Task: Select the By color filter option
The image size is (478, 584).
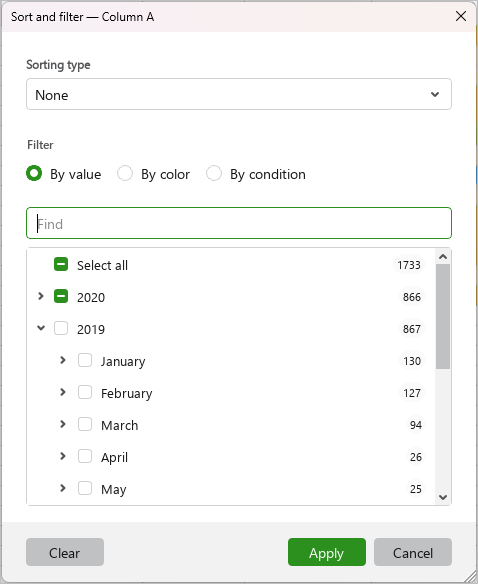Action: pyautogui.click(x=125, y=174)
